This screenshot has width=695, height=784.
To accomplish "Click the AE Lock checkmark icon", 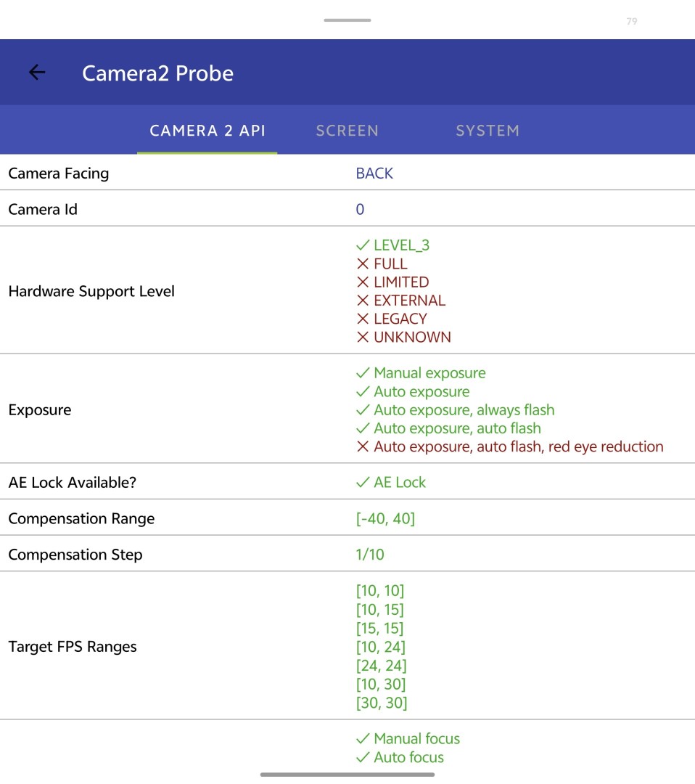I will pos(363,483).
